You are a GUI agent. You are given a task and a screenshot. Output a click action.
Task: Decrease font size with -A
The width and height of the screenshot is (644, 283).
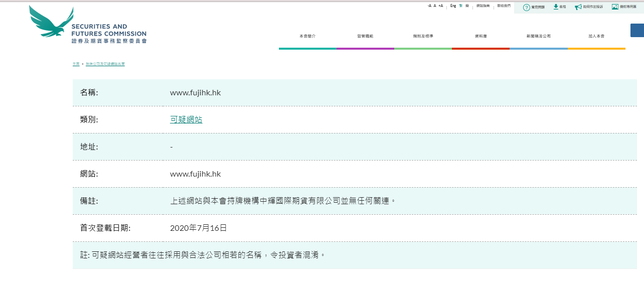(x=429, y=6)
